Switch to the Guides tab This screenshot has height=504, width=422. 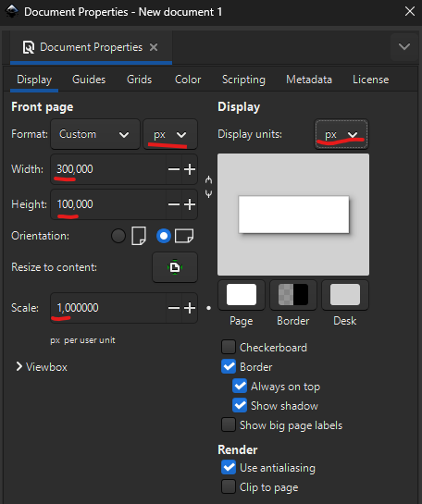[x=89, y=80]
